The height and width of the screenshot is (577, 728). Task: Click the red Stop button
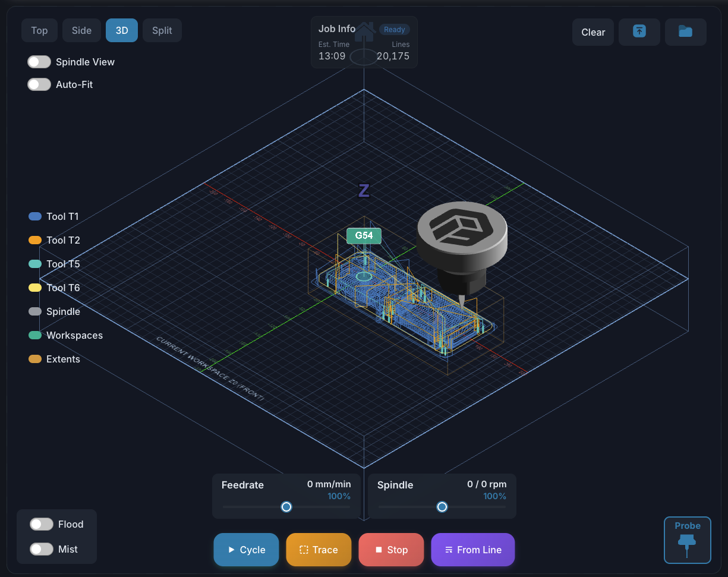pos(391,550)
